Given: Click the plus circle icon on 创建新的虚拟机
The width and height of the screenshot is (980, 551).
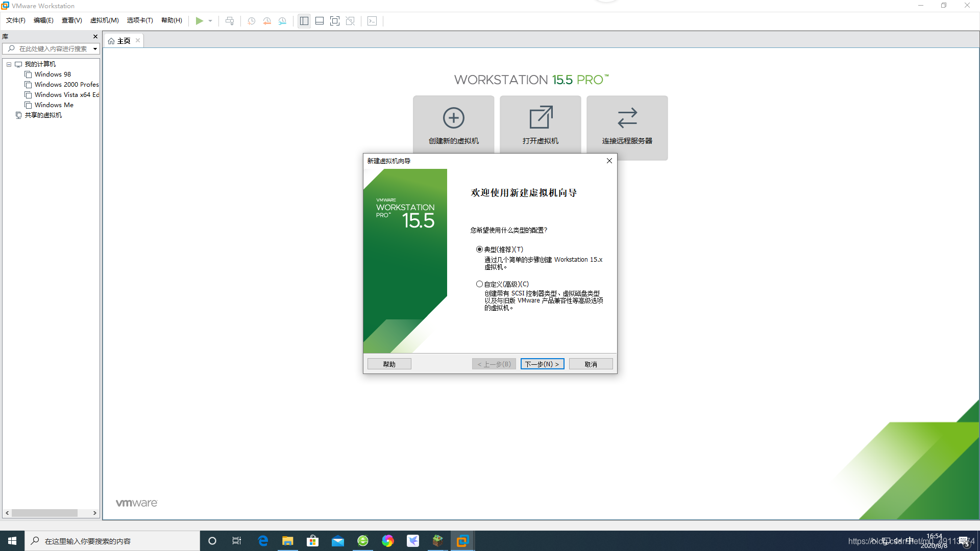Looking at the screenshot, I should (x=454, y=118).
